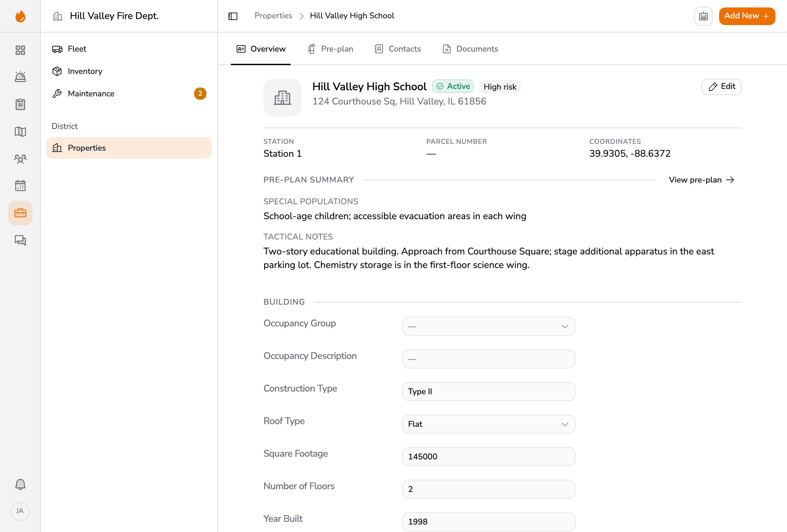Viewport: 787px width, 532px height.
Task: Click the Occupancy Description field
Action: pyautogui.click(x=489, y=359)
